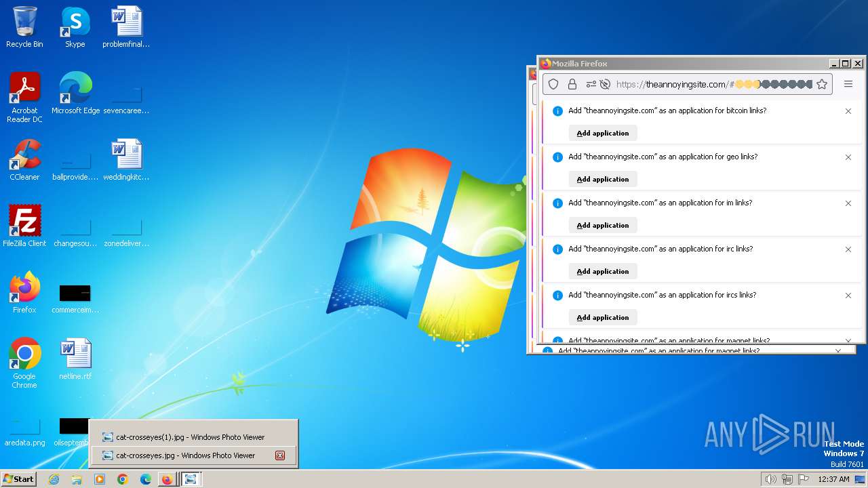The image size is (868, 488).
Task: Open Windows Media Player from taskbar
Action: (100, 479)
